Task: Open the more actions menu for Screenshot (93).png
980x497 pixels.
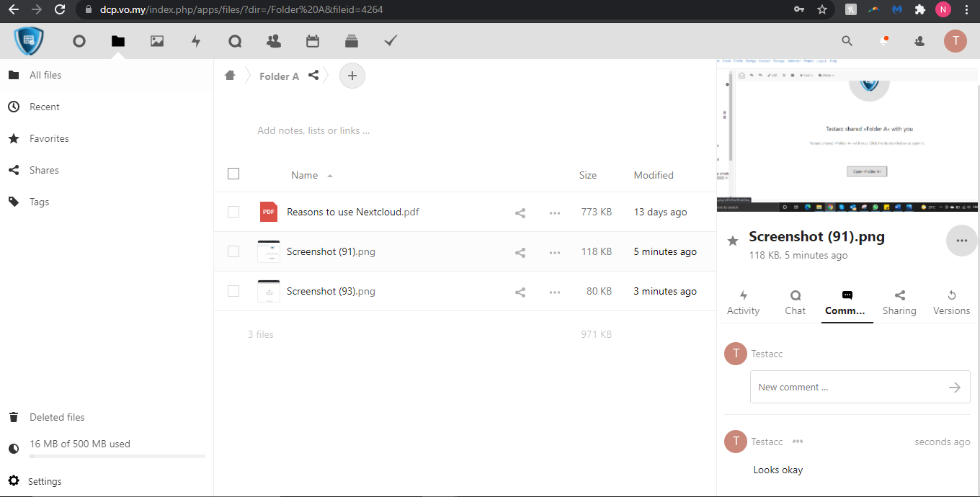Action: [555, 292]
